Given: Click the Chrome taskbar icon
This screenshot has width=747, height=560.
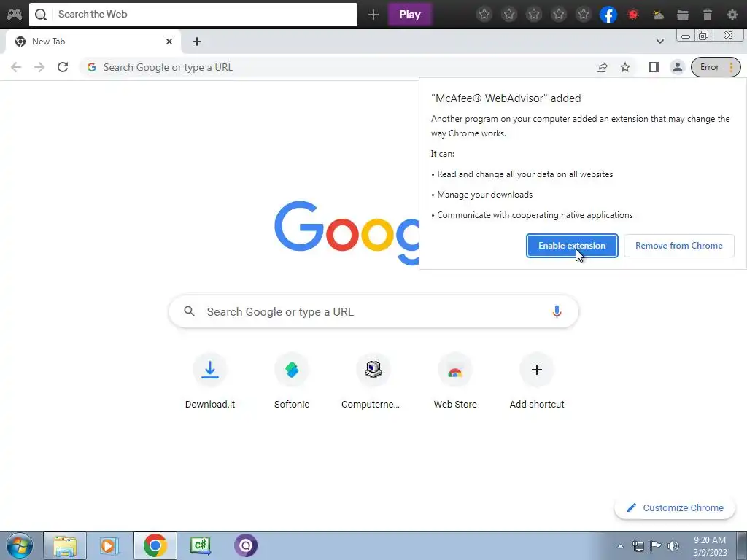Looking at the screenshot, I should (155, 545).
